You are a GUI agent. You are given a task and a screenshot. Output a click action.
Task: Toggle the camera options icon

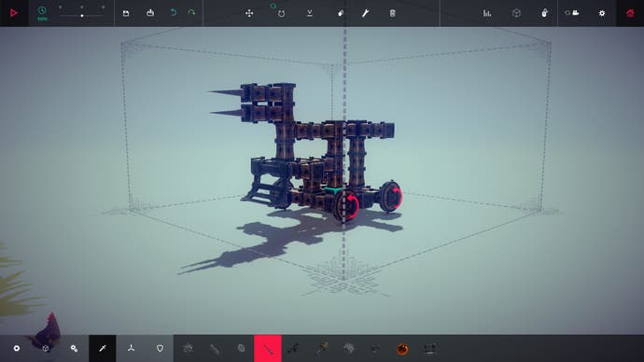[572, 13]
